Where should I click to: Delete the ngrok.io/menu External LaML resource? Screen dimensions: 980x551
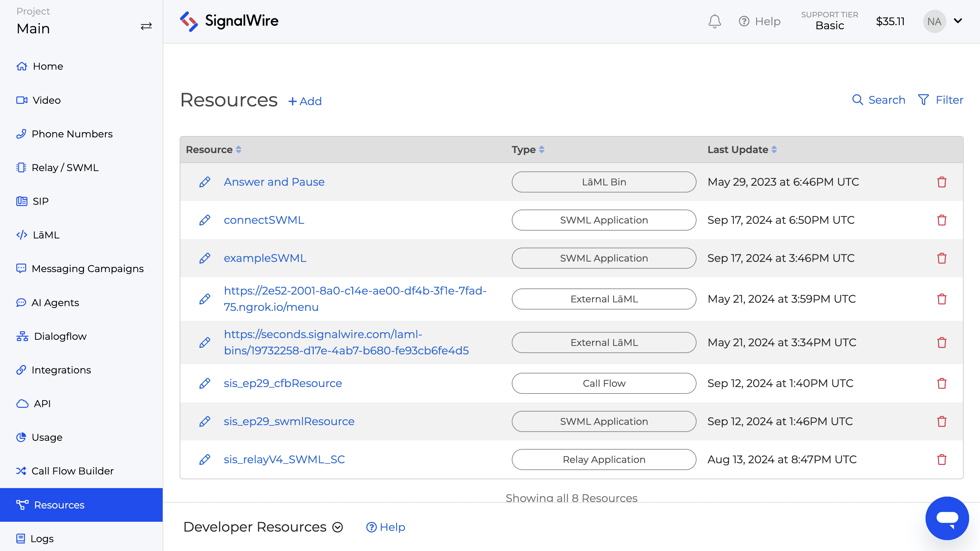pyautogui.click(x=942, y=299)
